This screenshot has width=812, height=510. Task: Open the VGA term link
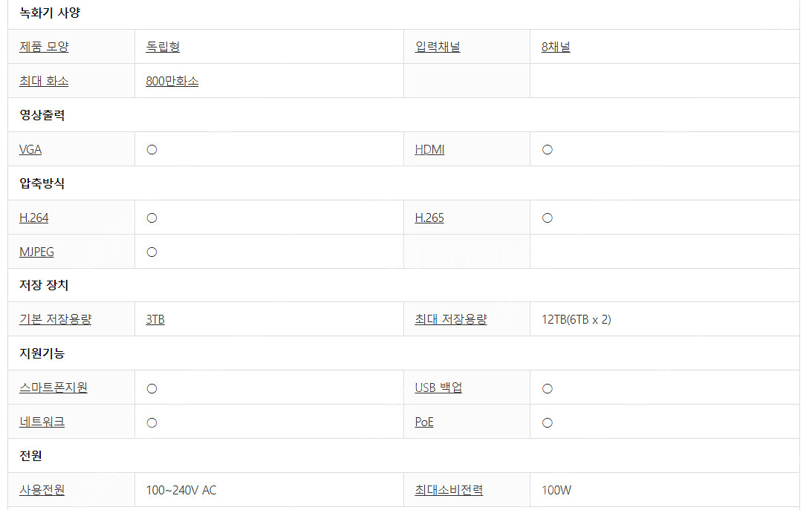pyautogui.click(x=30, y=149)
